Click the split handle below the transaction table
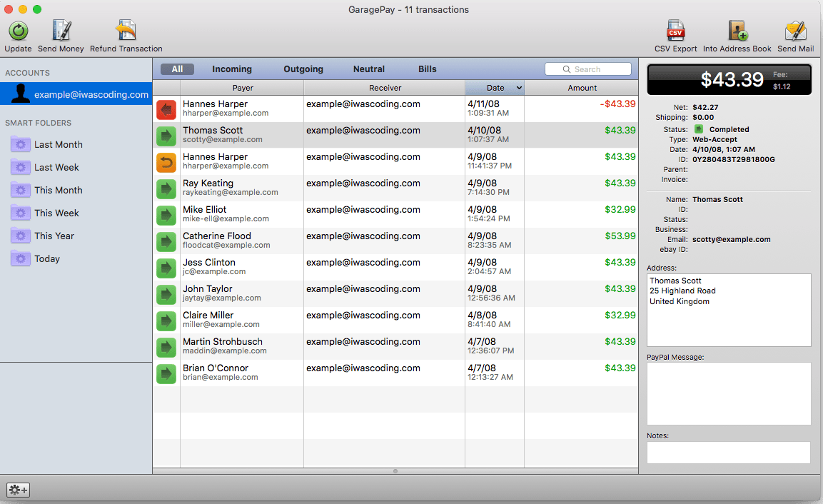Viewport: 823px width, 504px height. pyautogui.click(x=395, y=471)
